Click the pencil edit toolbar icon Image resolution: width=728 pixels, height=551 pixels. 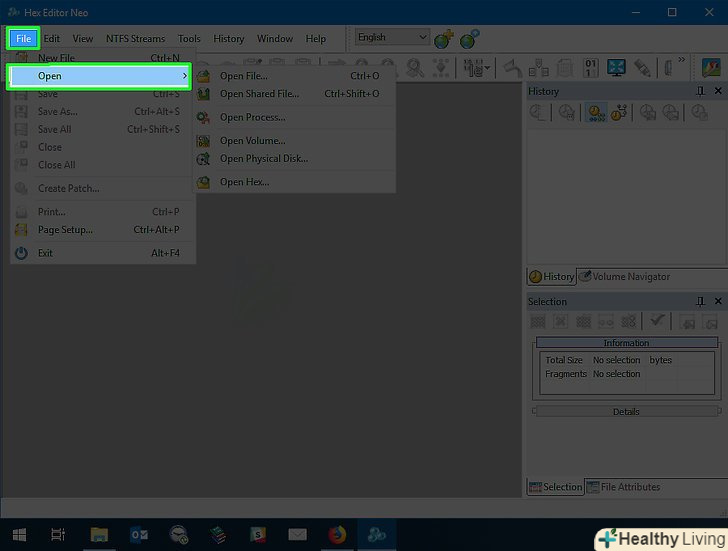[x=642, y=68]
